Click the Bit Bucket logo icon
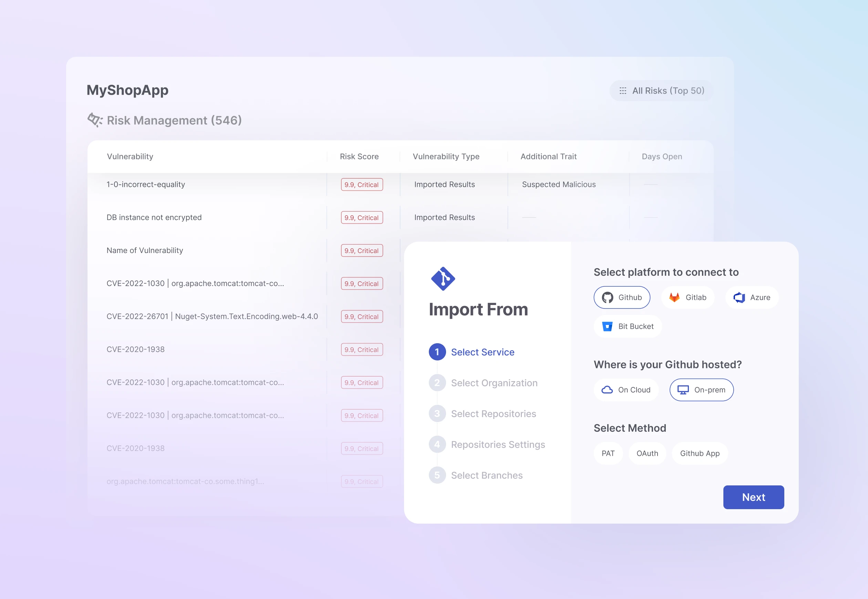The height and width of the screenshot is (599, 868). point(607,326)
